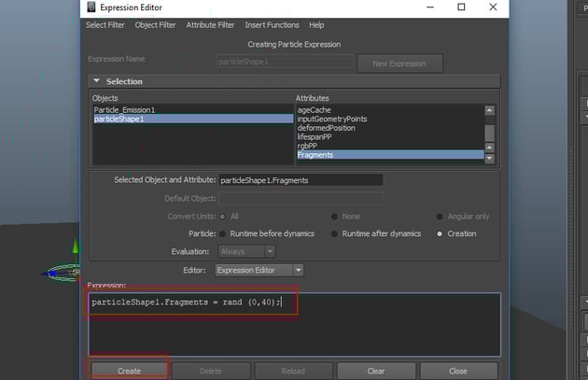588x380 pixels.
Task: Click the Expression Editor window title icon
Action: (x=91, y=7)
